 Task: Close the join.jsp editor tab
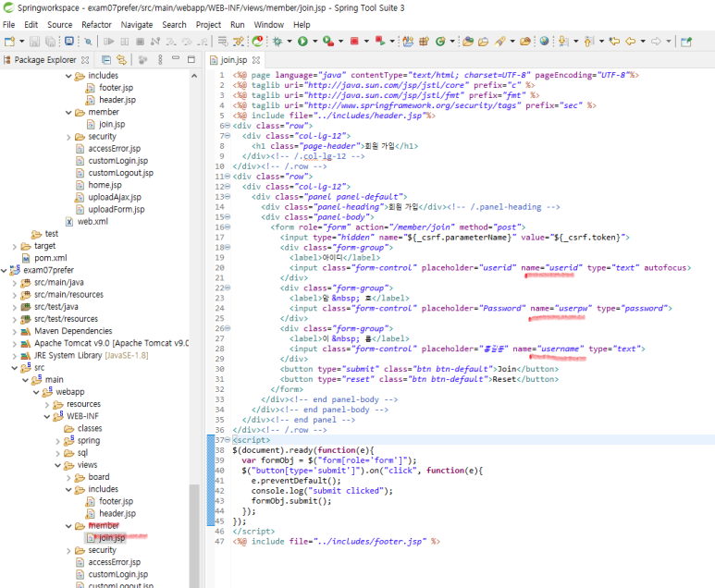pos(256,60)
